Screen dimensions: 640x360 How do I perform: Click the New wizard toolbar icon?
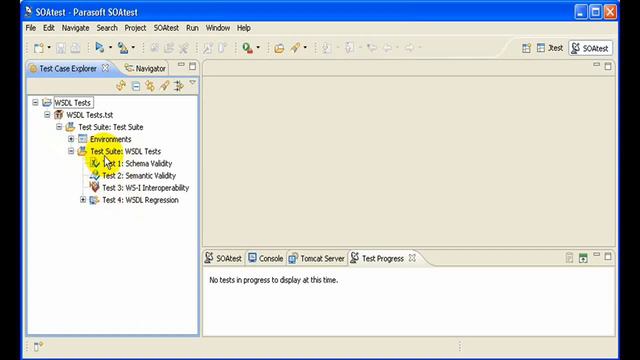[39, 48]
